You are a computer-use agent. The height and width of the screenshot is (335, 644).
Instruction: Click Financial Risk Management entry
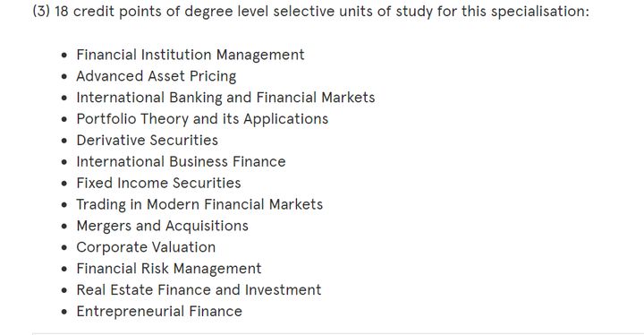point(169,269)
